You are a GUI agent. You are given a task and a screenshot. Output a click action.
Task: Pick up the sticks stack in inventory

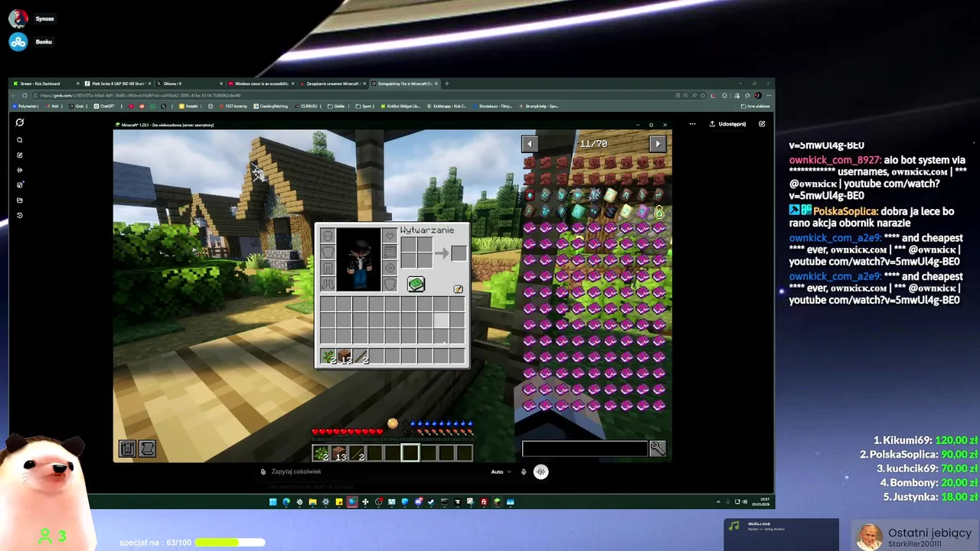(x=361, y=356)
